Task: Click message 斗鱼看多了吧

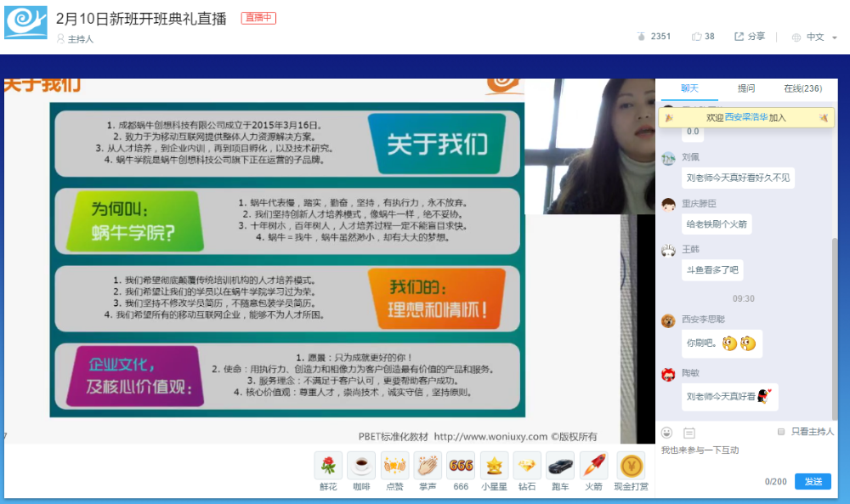Action: tap(712, 270)
